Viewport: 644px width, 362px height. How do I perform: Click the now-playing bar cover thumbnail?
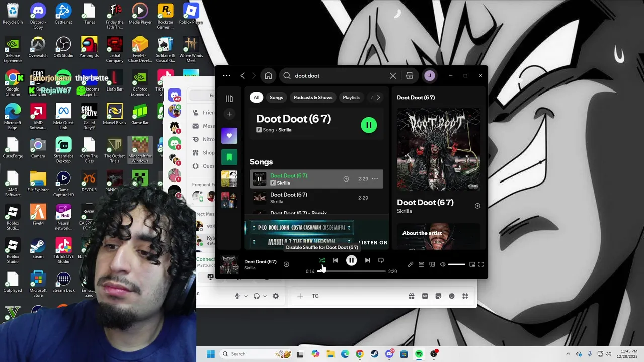coord(229,264)
